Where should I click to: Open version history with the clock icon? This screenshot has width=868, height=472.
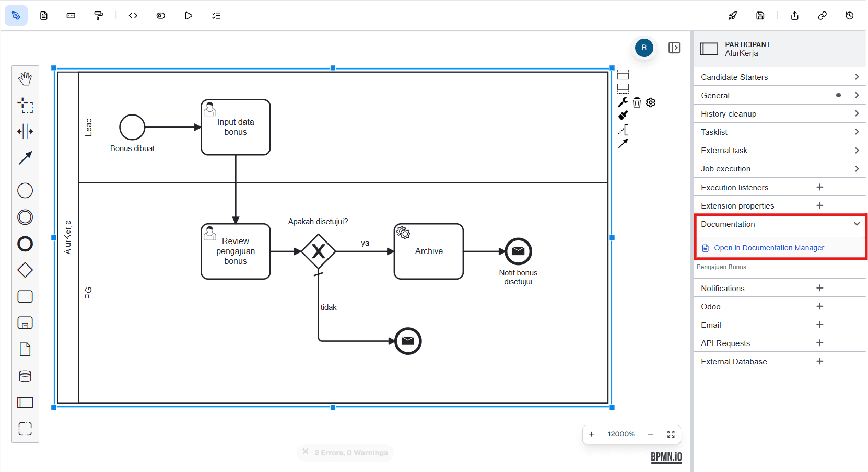point(849,16)
